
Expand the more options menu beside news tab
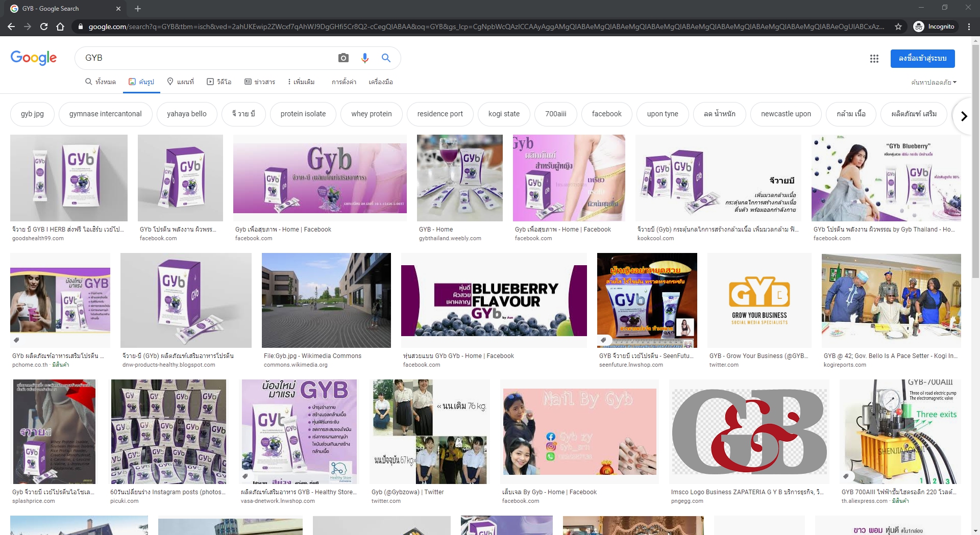(x=301, y=82)
